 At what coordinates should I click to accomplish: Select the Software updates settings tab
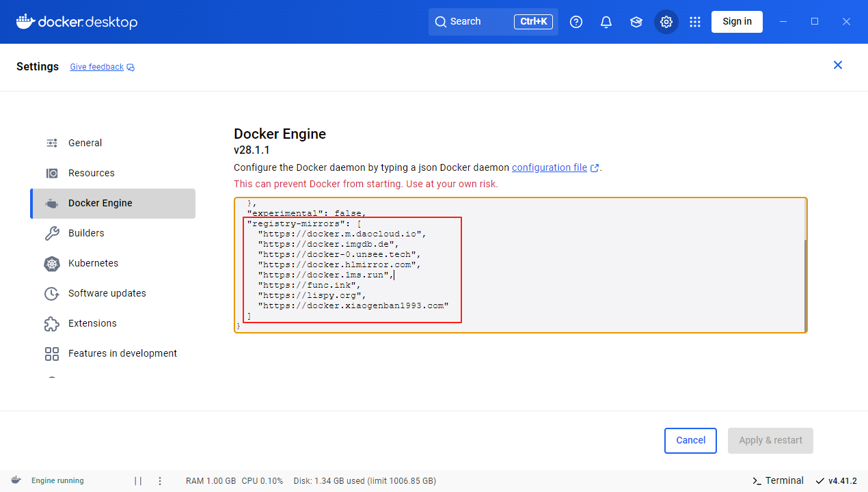(113, 293)
